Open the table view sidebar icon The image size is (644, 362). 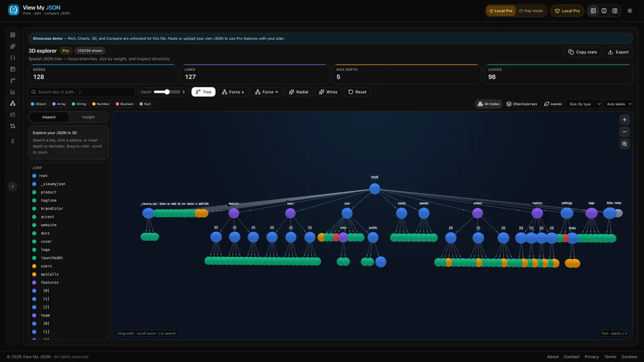pyautogui.click(x=13, y=69)
